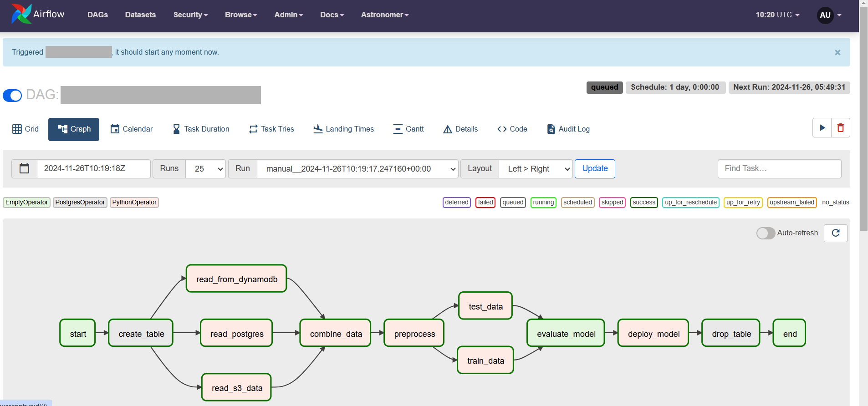Viewport: 868px width, 406px height.
Task: Enable the Auto-refresh toggle
Action: [766, 233]
